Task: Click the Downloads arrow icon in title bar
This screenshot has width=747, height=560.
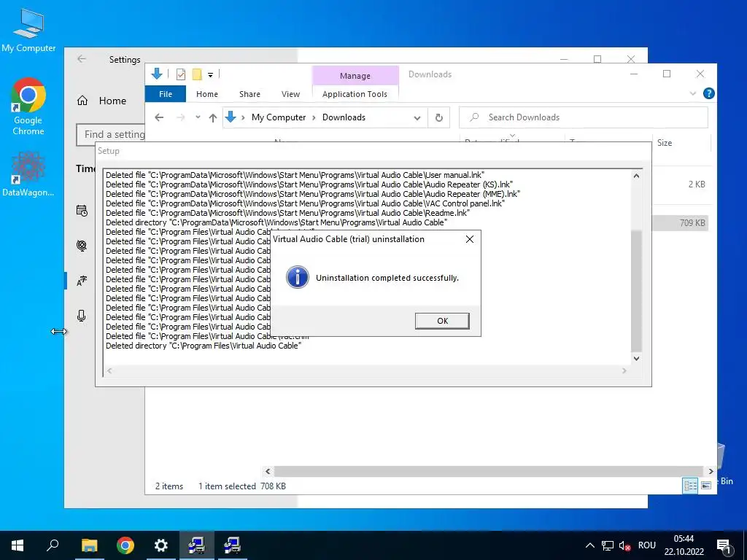Action: pos(157,74)
